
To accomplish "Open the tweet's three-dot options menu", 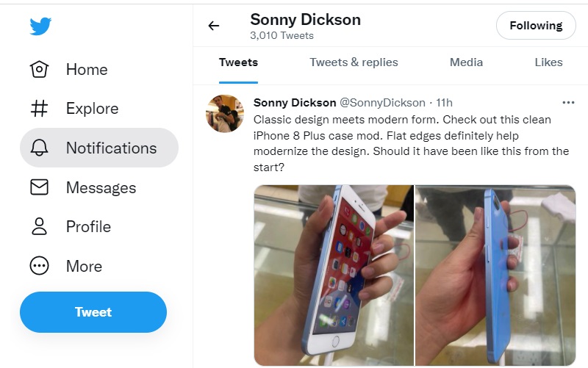I will [567, 103].
